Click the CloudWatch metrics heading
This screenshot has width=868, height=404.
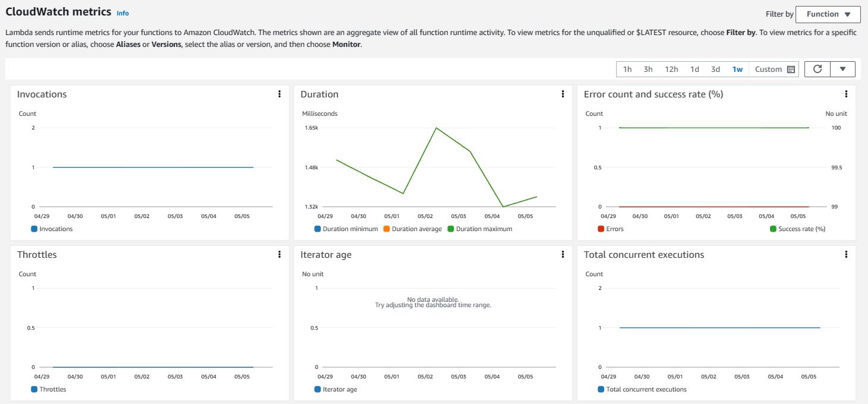tap(58, 12)
